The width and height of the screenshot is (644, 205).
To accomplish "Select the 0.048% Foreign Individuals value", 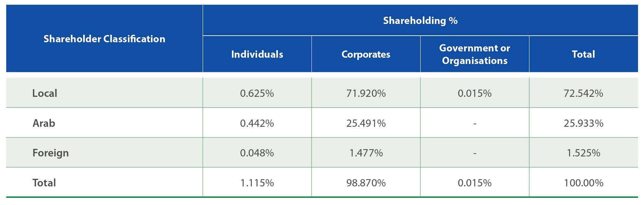I will point(257,153).
